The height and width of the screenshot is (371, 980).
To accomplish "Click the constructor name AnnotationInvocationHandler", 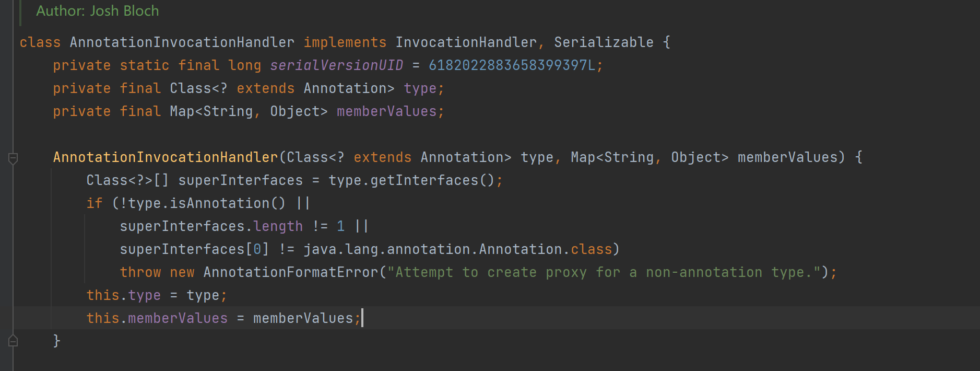I will tap(166, 157).
